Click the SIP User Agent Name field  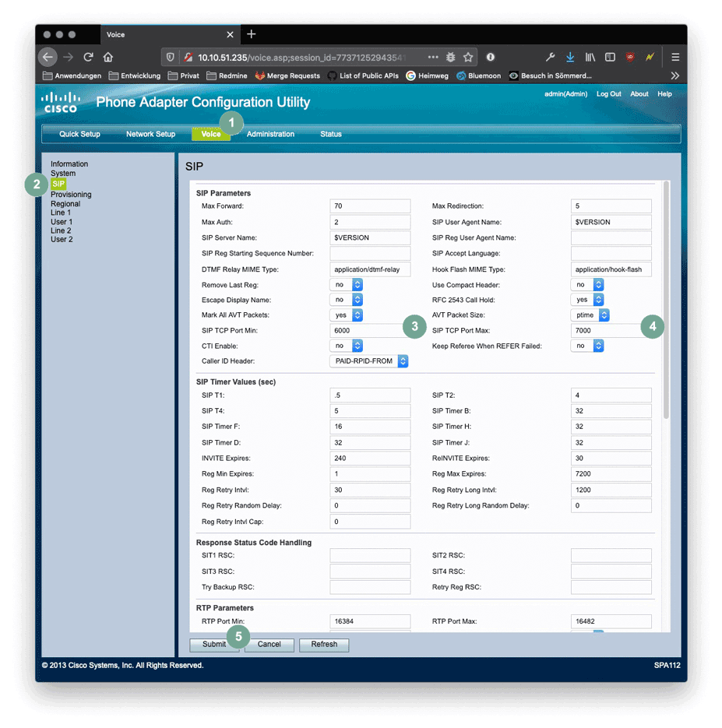(x=611, y=222)
